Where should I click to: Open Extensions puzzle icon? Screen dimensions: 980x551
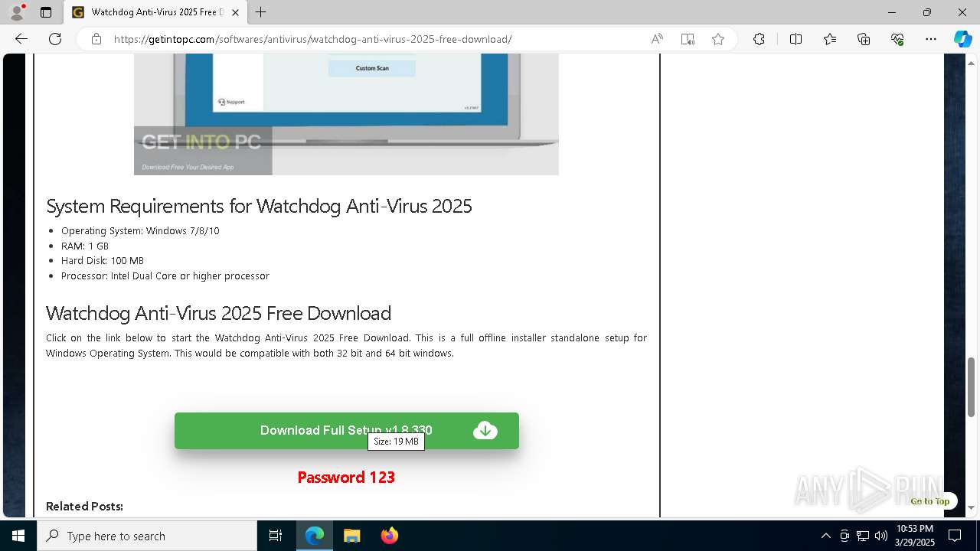(759, 39)
